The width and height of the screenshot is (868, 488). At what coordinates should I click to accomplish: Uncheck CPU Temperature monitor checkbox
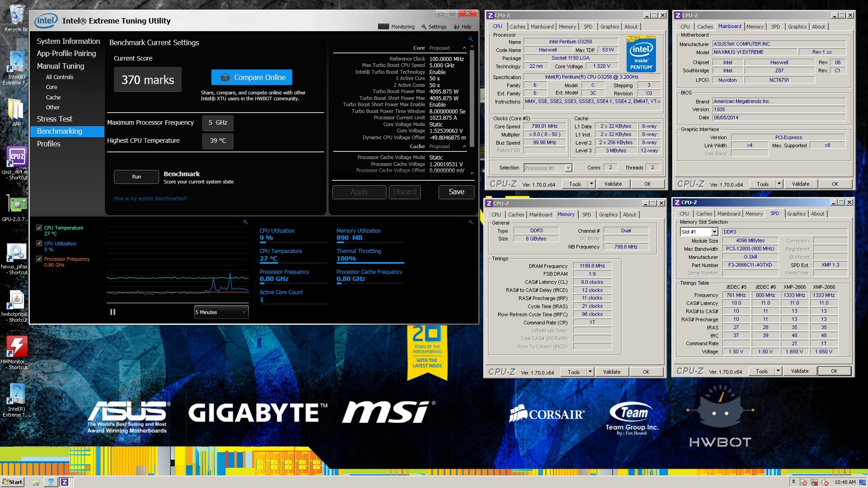click(39, 228)
